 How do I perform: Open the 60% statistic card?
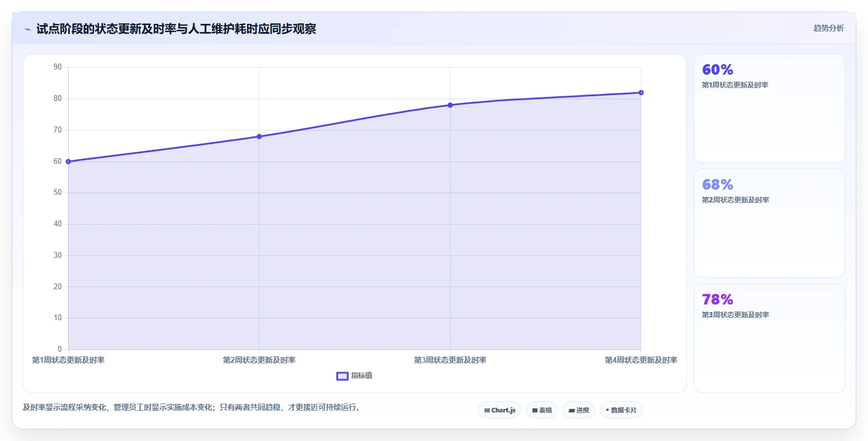pos(769,108)
